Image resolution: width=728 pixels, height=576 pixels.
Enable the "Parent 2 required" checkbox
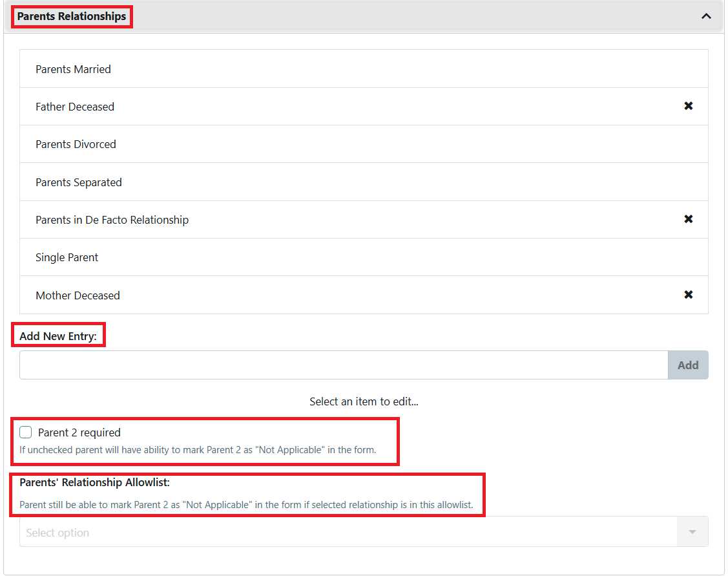[x=25, y=432]
